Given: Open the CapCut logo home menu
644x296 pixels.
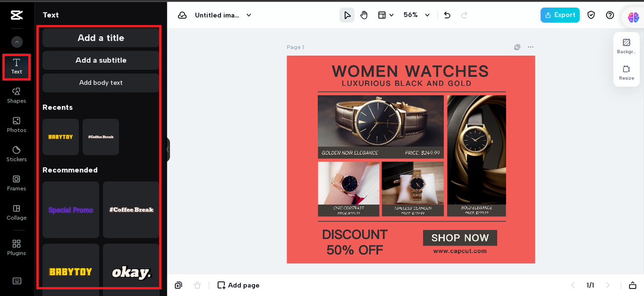Looking at the screenshot, I should click(x=17, y=15).
